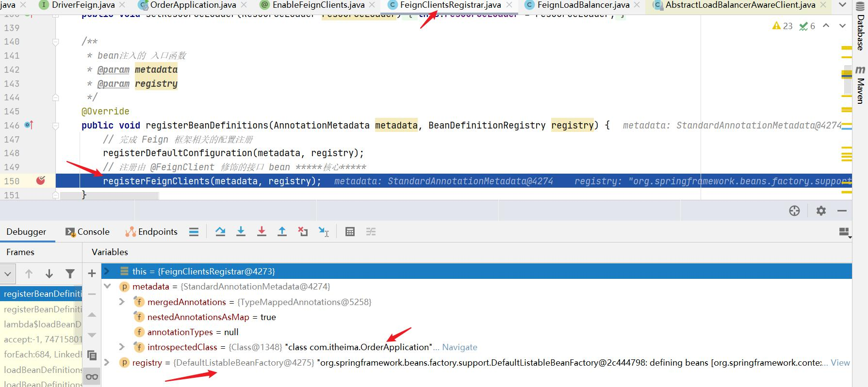This screenshot has width=868, height=387.
Task: Open the Evaluate Expression calculator icon
Action: pos(350,232)
